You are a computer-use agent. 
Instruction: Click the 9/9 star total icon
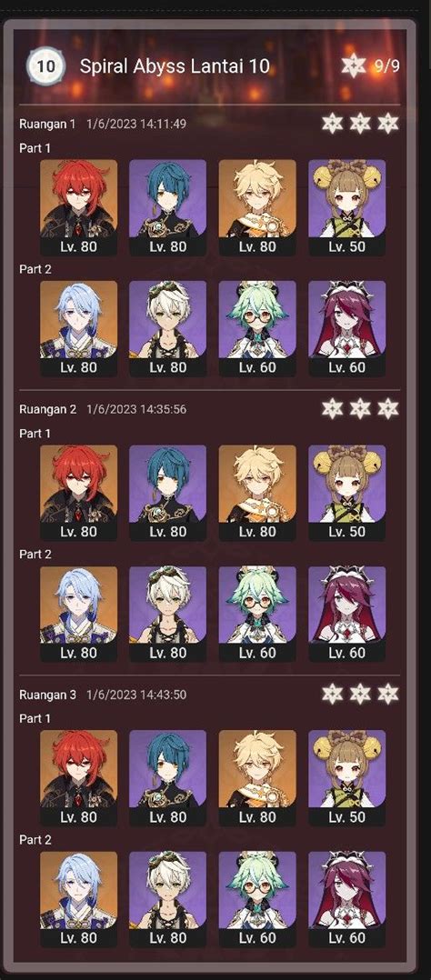[x=354, y=65]
